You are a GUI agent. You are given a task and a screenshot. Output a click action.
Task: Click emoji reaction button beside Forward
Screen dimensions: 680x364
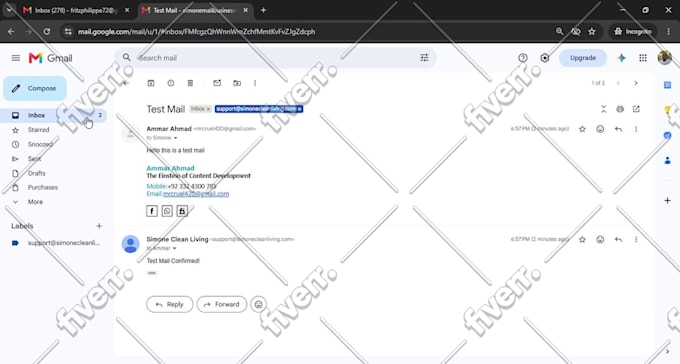[x=258, y=305]
